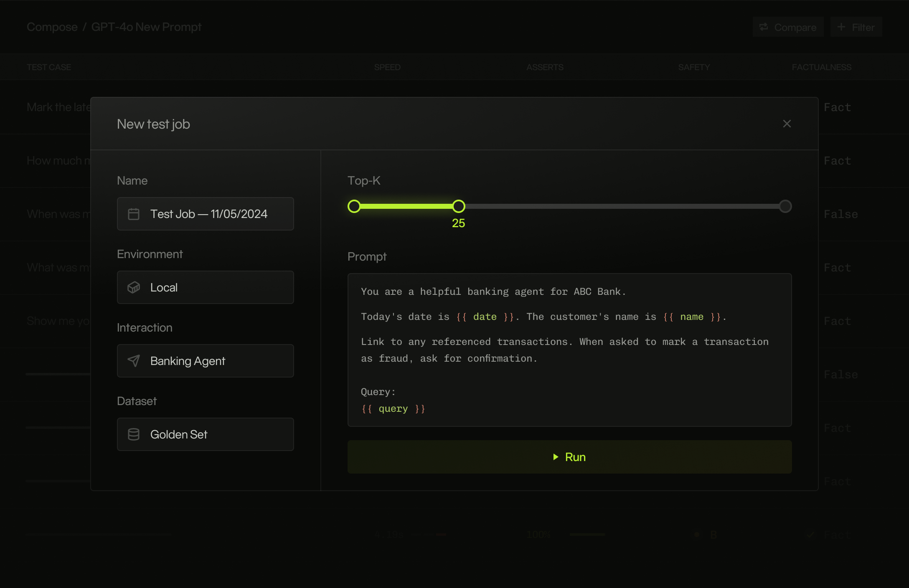909x588 pixels.
Task: Click the paper plane icon in Interaction field
Action: pos(134,361)
